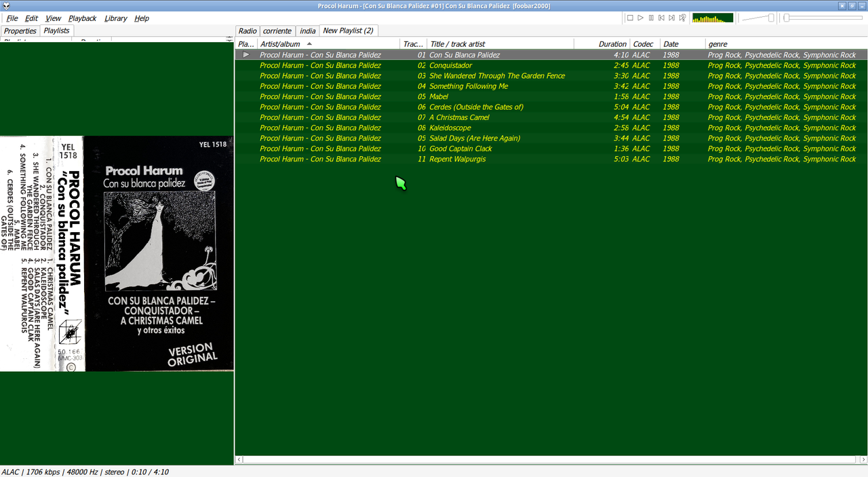Click the playlist horizontal scrollbar left arrow

pos(239,459)
